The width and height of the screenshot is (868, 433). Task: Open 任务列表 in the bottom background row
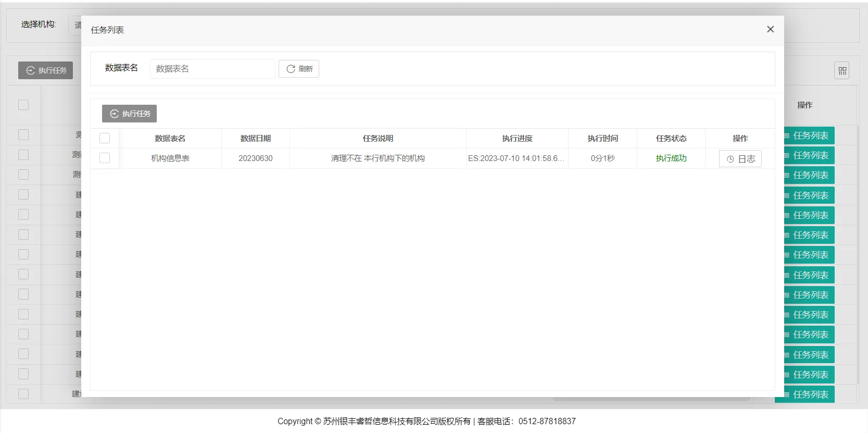pyautogui.click(x=809, y=394)
